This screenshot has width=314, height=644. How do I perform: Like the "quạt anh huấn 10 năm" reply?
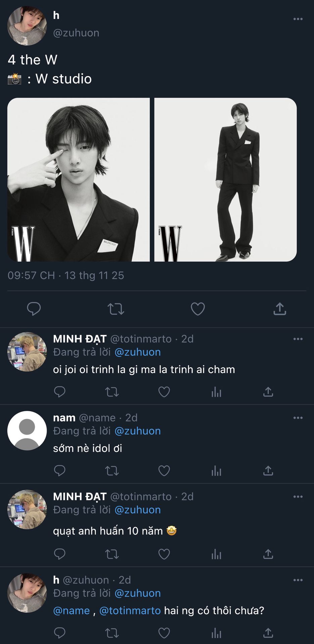click(x=164, y=554)
